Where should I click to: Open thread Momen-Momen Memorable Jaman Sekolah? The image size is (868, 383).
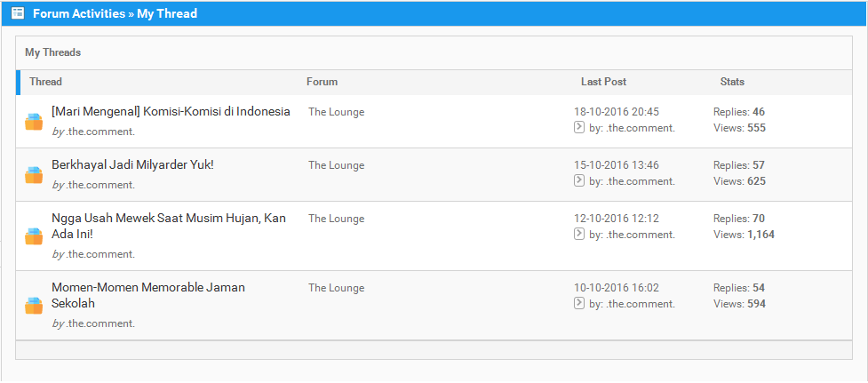pyautogui.click(x=148, y=296)
